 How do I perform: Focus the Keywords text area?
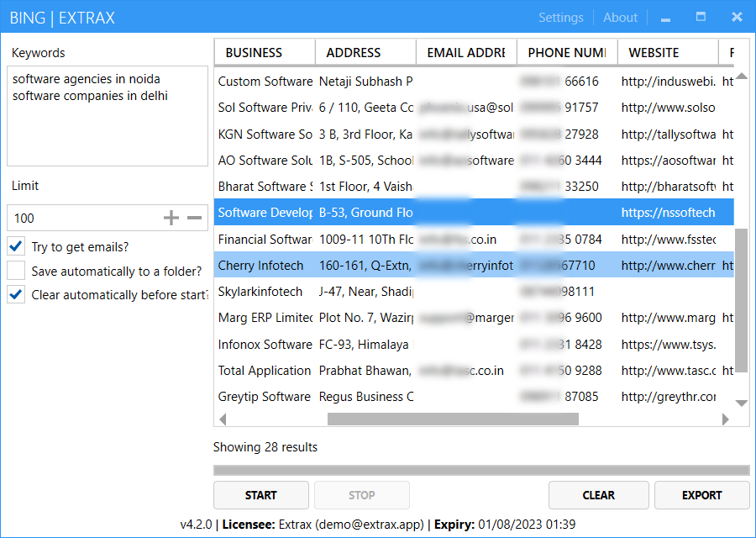[108, 116]
